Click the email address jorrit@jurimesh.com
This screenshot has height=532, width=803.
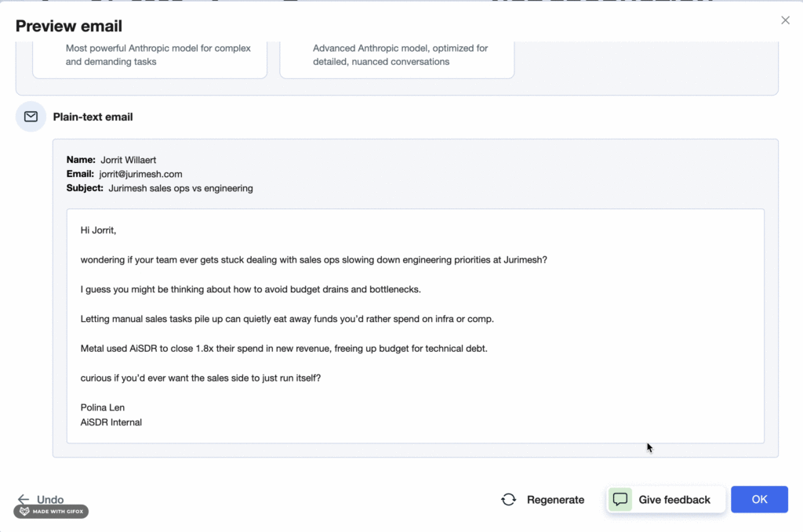pyautogui.click(x=140, y=174)
